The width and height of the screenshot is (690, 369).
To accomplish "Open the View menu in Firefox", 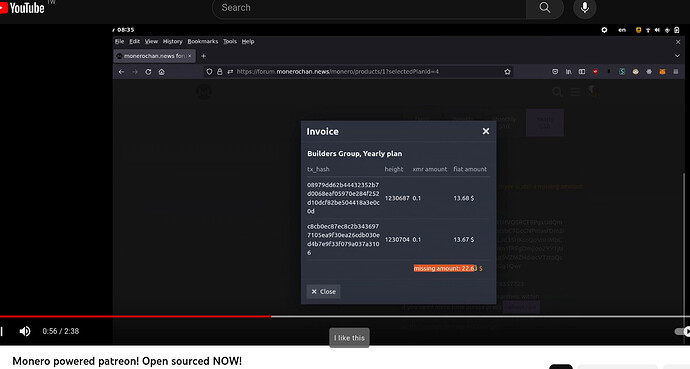I will click(151, 41).
